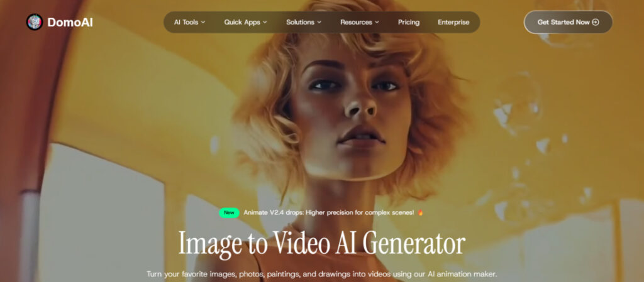Click the green New badge
This screenshot has height=282, width=644.
point(229,213)
